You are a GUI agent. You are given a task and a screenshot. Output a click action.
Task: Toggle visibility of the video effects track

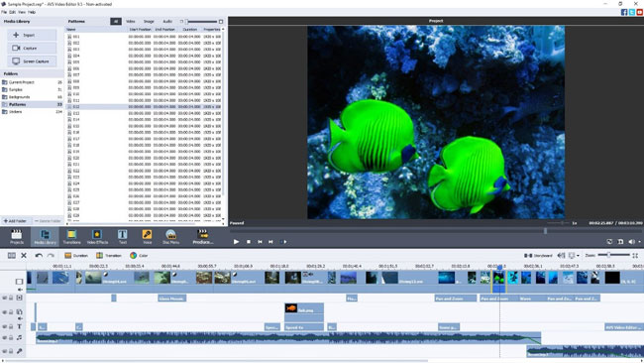[x=5, y=298]
